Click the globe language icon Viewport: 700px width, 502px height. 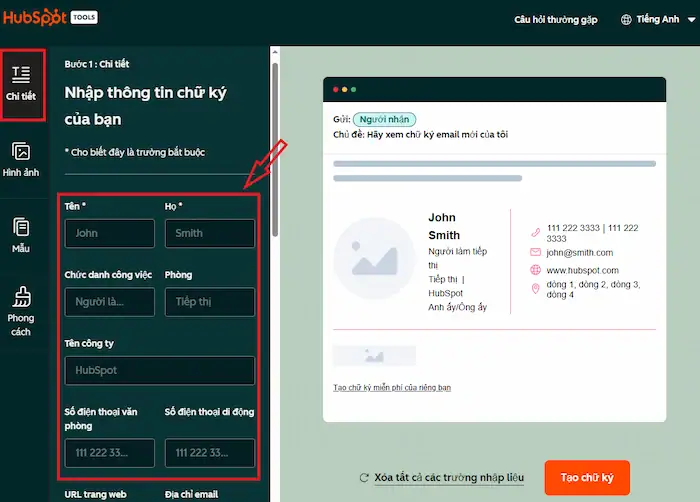coord(627,19)
